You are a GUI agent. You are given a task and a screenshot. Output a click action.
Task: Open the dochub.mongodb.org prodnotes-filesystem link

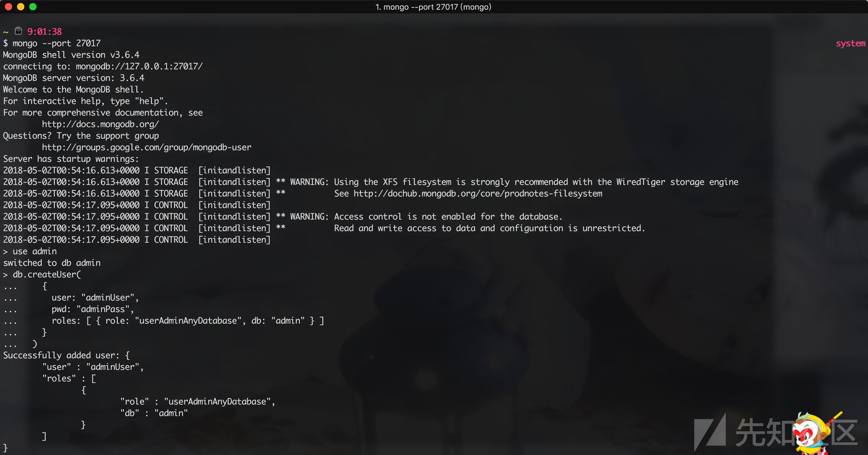click(x=478, y=194)
